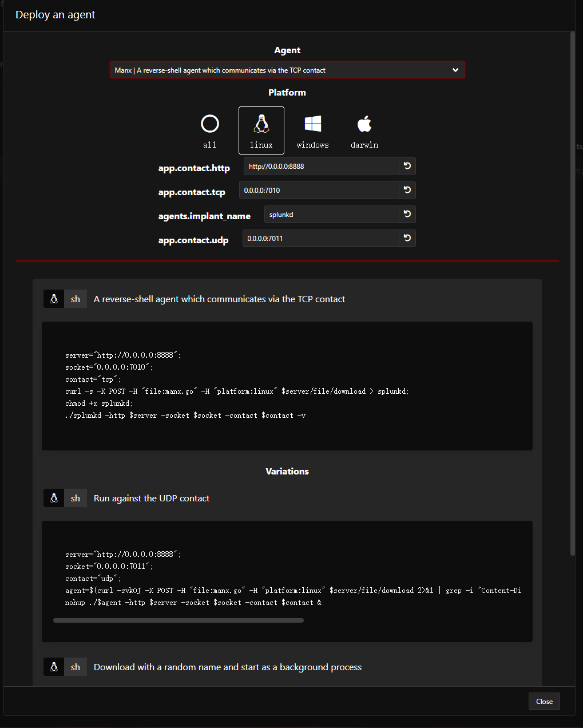Click the horizontal scrollbar in the UDP code block
The height and width of the screenshot is (728, 583).
tap(179, 620)
